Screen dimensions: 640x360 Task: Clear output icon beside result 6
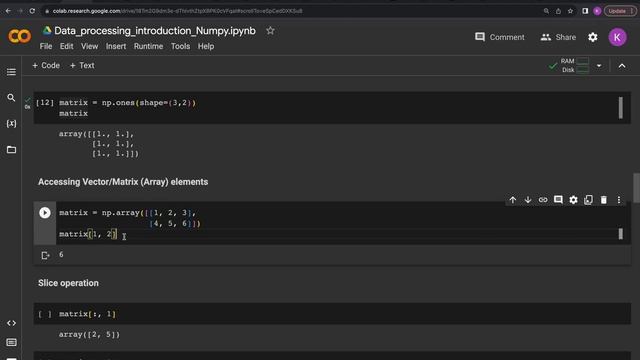[x=45, y=256]
